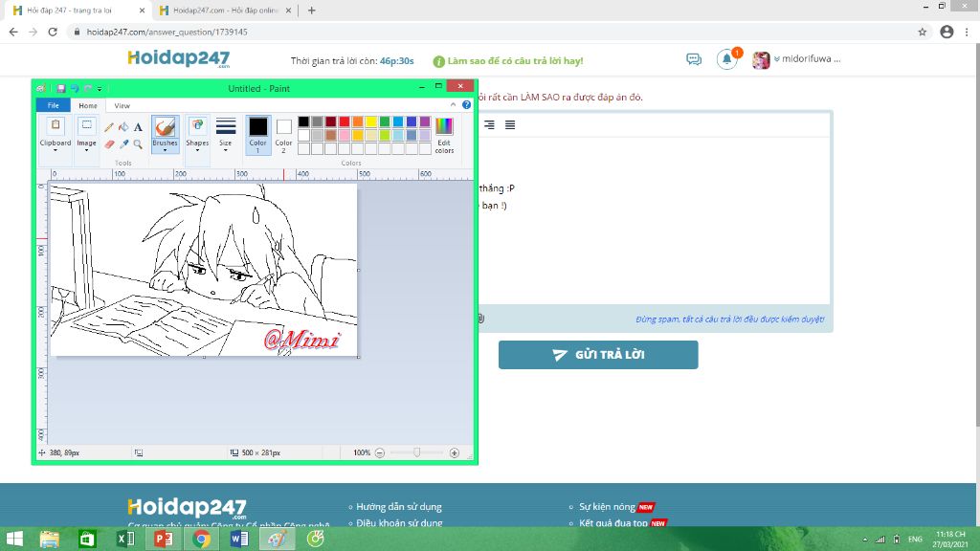980x551 pixels.
Task: Click the browser back arrow
Action: coord(13,32)
